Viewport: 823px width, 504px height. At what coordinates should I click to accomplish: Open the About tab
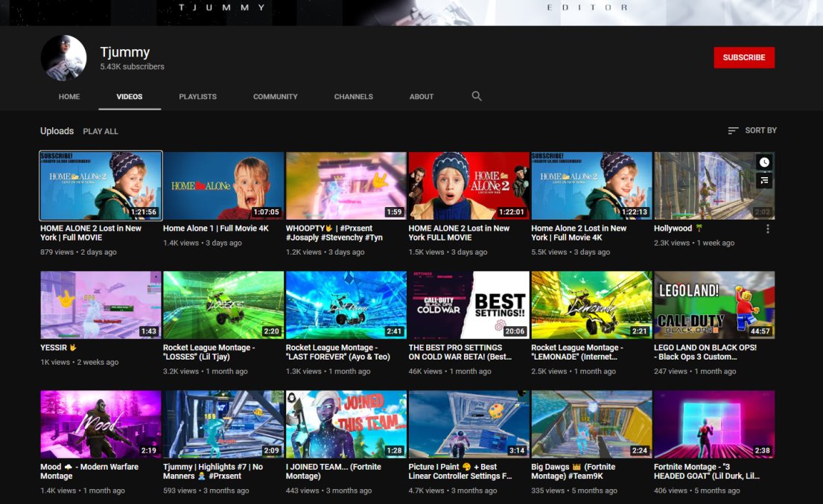422,97
